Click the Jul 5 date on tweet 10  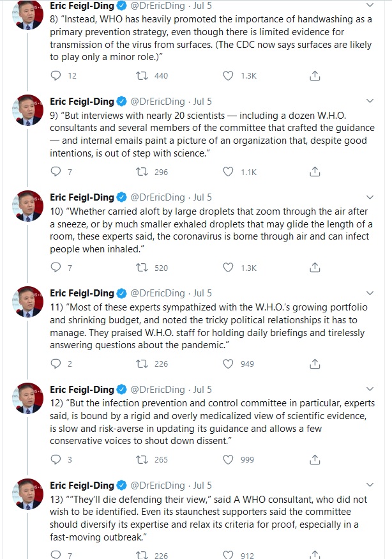click(x=202, y=197)
